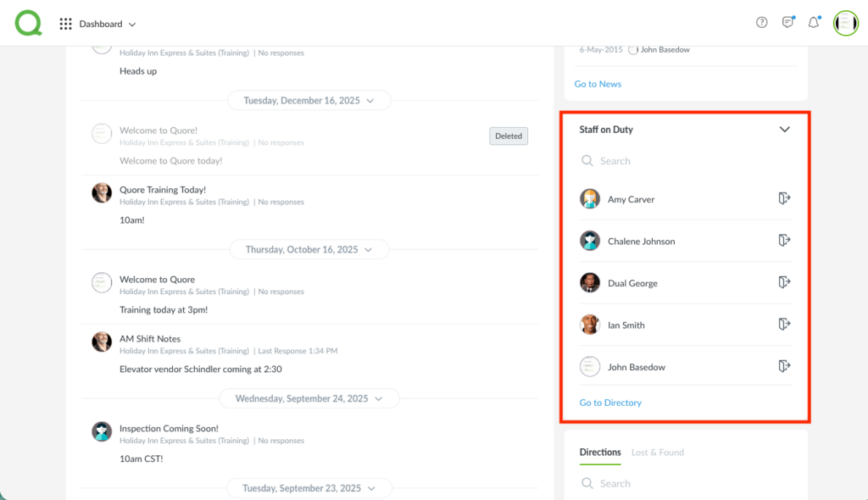The height and width of the screenshot is (500, 868).
Task: Collapse the Staff on Duty panel
Action: (x=784, y=130)
